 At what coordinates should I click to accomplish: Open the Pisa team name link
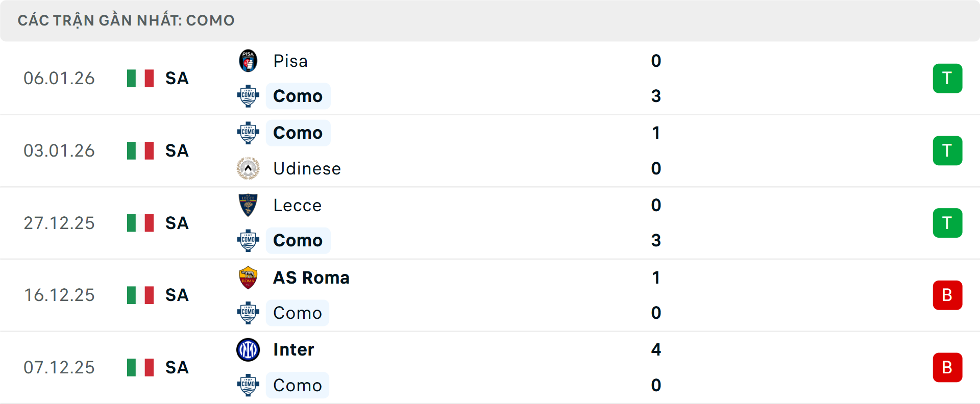coord(290,61)
